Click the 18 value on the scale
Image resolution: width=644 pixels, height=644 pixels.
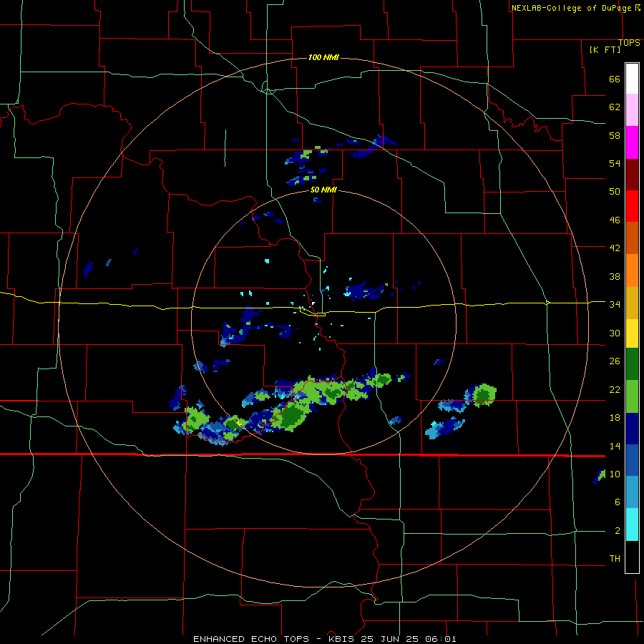(615, 418)
